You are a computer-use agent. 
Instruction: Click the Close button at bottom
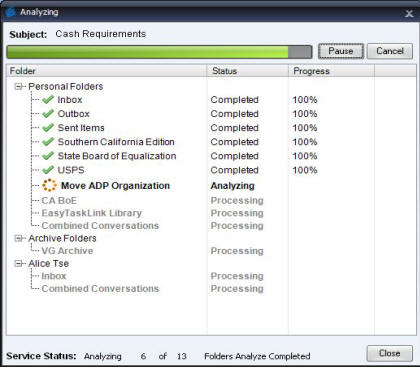coord(390,353)
